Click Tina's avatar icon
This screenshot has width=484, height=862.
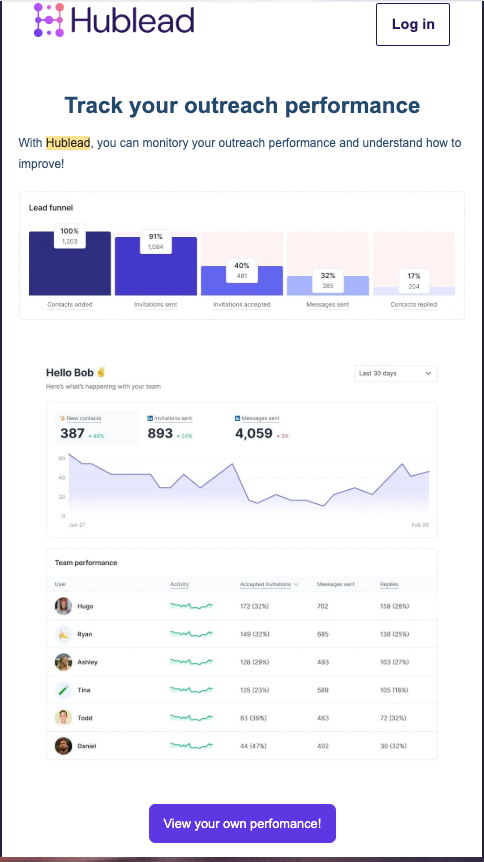[63, 690]
